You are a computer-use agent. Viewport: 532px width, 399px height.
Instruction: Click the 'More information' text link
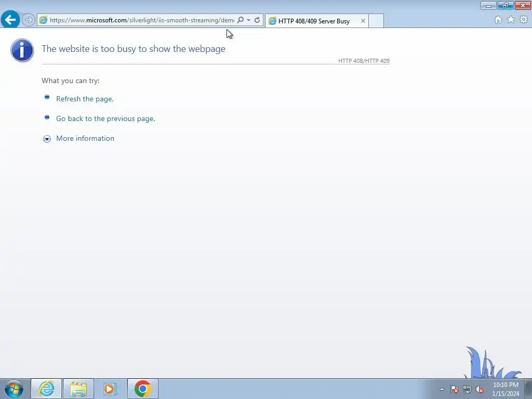click(85, 138)
